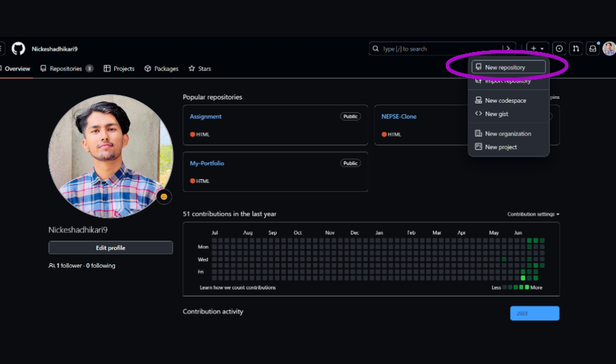616x364 pixels.
Task: Click the brightest green contribution square in June
Action: coord(523,278)
